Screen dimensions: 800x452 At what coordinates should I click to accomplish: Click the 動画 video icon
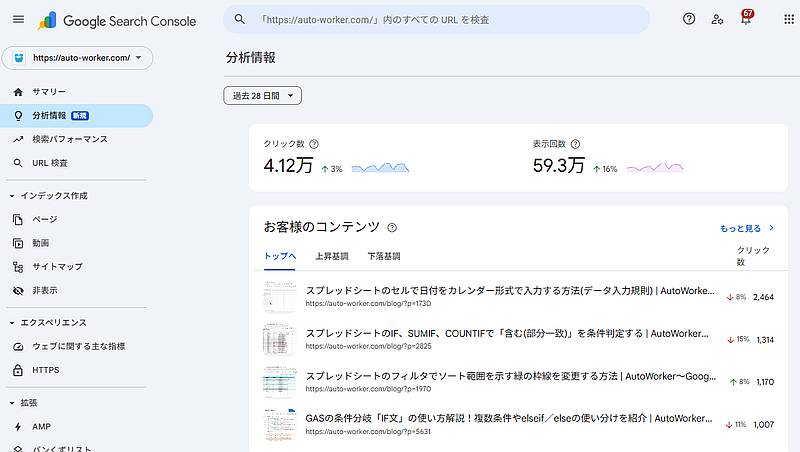click(18, 243)
